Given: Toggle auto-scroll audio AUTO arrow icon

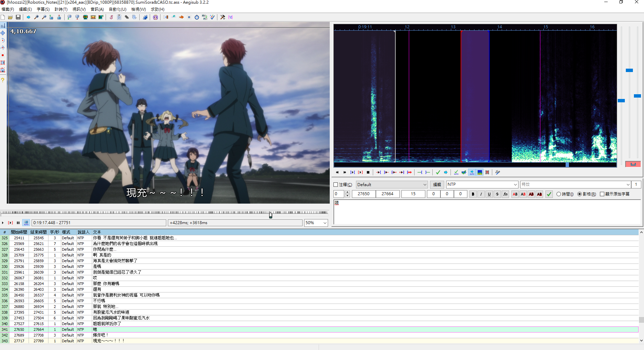Looking at the screenshot, I should (472, 172).
